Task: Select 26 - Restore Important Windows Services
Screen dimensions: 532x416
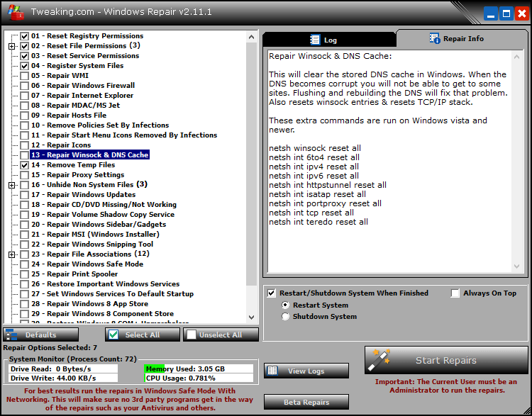Action: (106, 284)
